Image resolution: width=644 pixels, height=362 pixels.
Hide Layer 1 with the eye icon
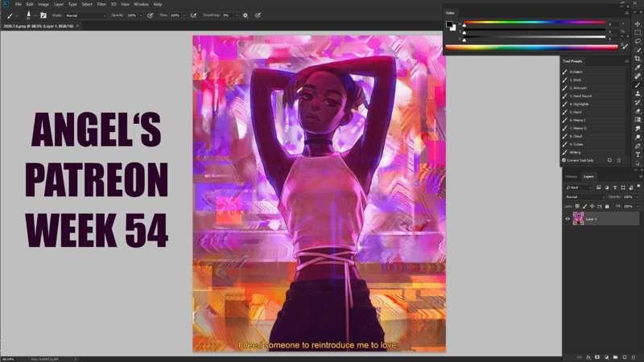(x=568, y=219)
